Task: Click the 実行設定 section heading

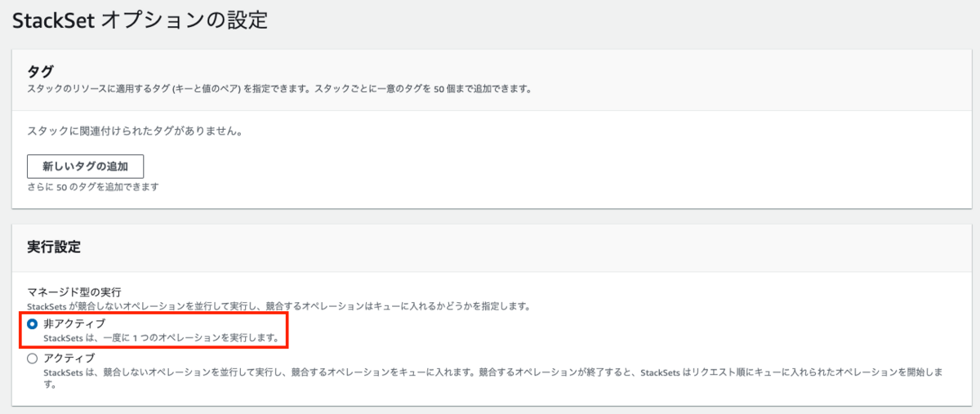Action: (x=54, y=247)
